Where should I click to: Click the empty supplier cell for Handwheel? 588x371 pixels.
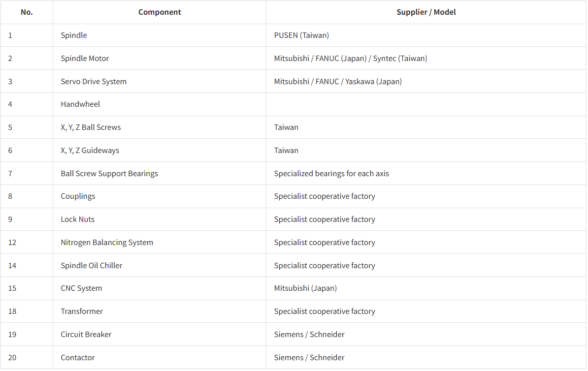click(426, 104)
